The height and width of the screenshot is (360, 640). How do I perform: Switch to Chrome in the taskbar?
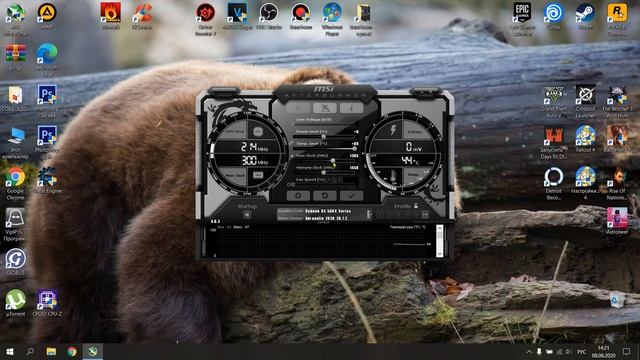(72, 351)
